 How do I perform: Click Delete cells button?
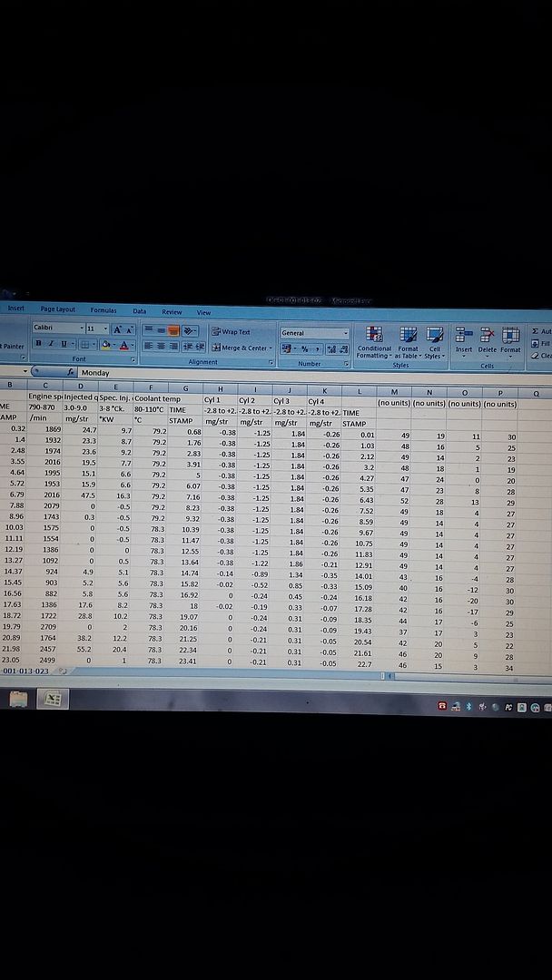[487, 341]
